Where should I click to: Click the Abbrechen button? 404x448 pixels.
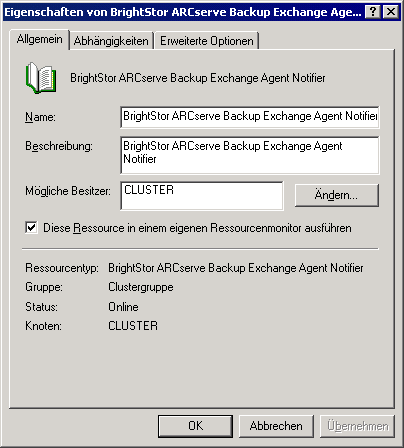[x=276, y=426]
